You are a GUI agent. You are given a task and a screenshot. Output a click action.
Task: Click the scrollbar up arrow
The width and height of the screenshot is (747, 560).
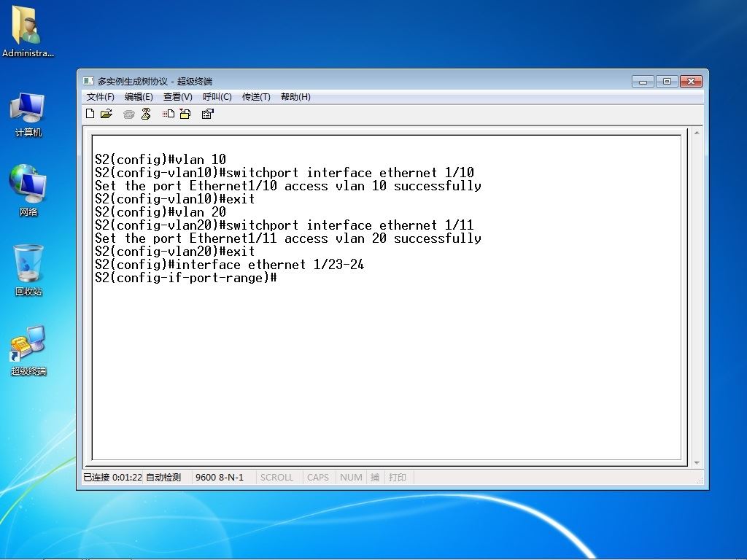[697, 133]
